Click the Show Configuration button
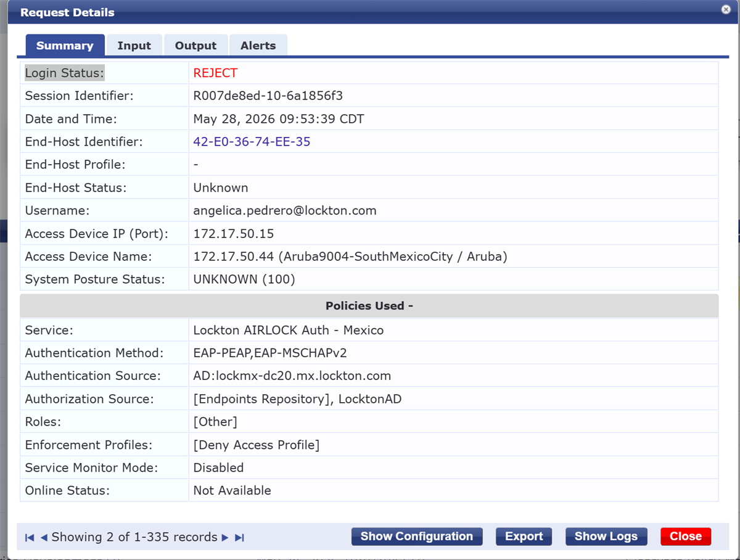 pyautogui.click(x=417, y=537)
